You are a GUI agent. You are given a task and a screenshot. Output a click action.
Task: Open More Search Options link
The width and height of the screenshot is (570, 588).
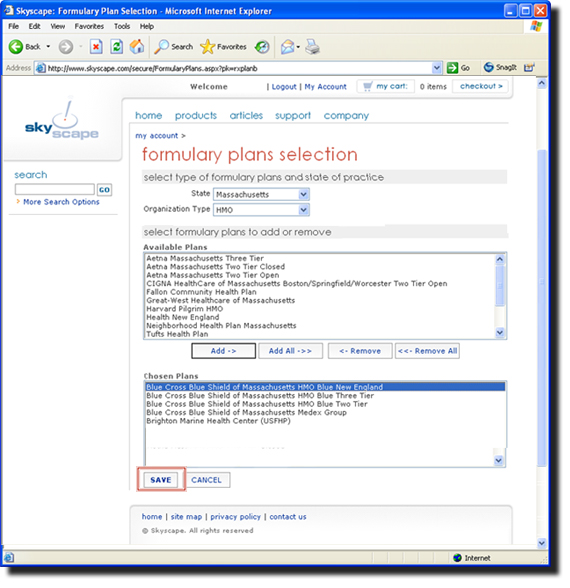point(61,202)
